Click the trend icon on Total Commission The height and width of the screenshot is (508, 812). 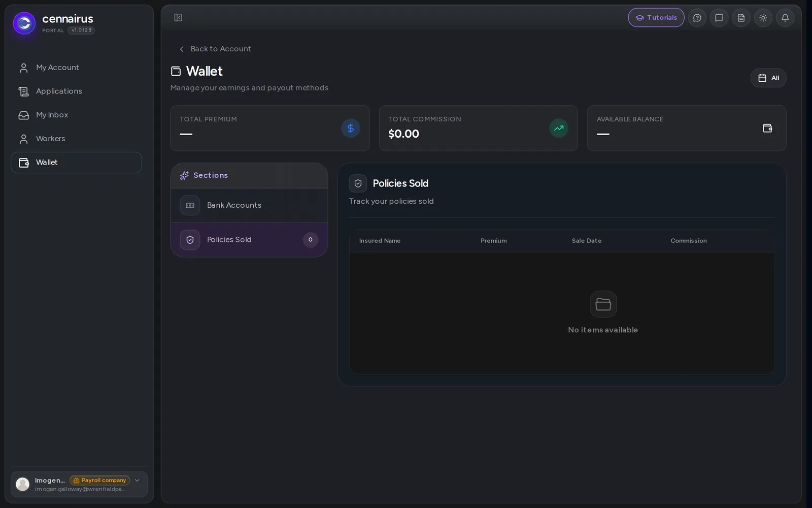pyautogui.click(x=559, y=128)
